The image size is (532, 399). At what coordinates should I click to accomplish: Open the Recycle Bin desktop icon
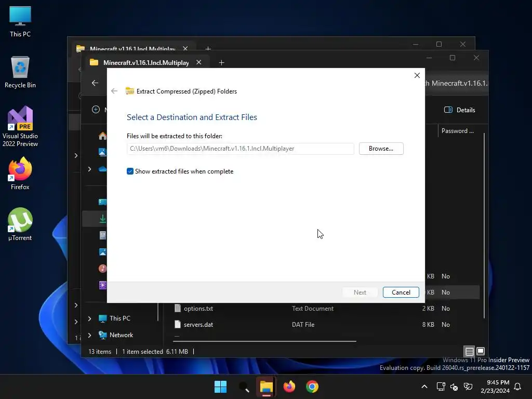[20, 72]
